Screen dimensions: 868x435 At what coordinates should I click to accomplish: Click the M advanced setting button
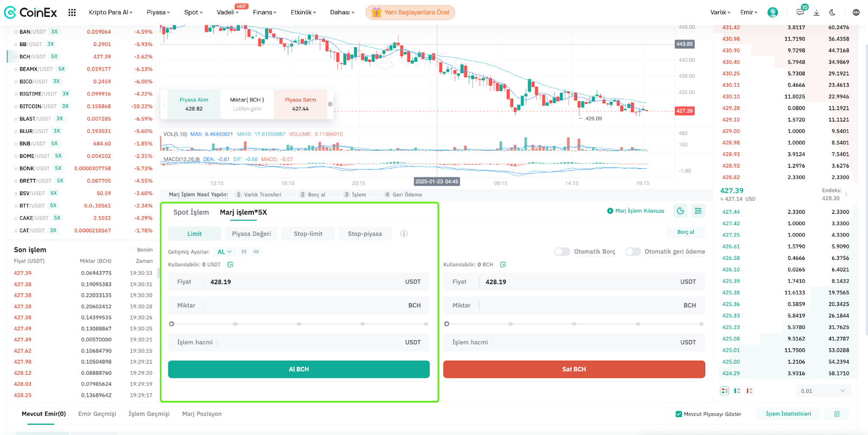(244, 252)
